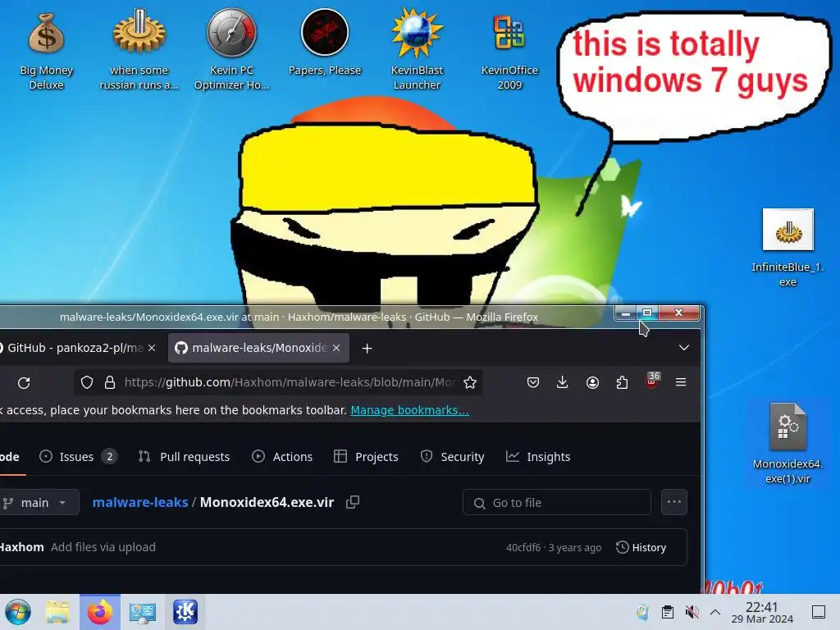Click the Firefox window title bar text
Image resolution: width=840 pixels, height=630 pixels.
click(x=299, y=317)
